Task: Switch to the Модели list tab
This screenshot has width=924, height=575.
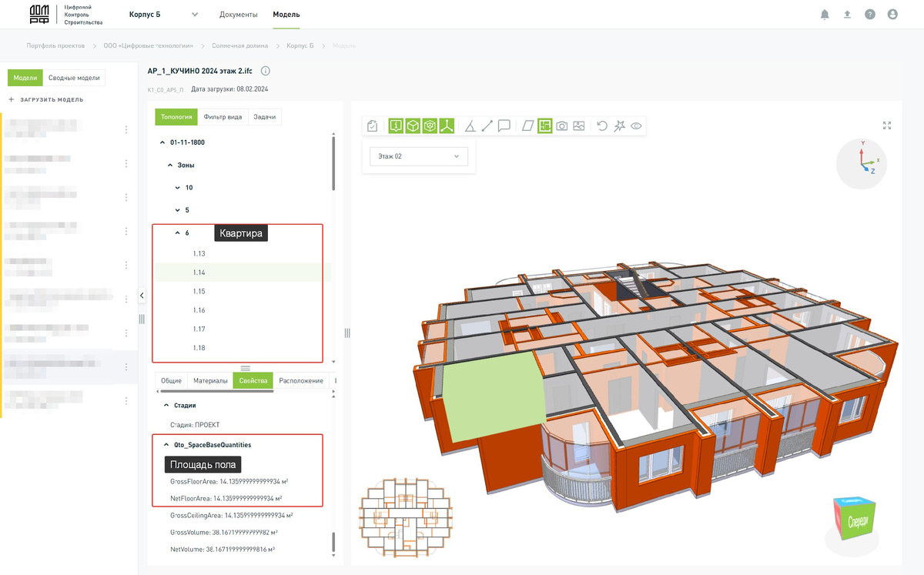Action: point(25,78)
